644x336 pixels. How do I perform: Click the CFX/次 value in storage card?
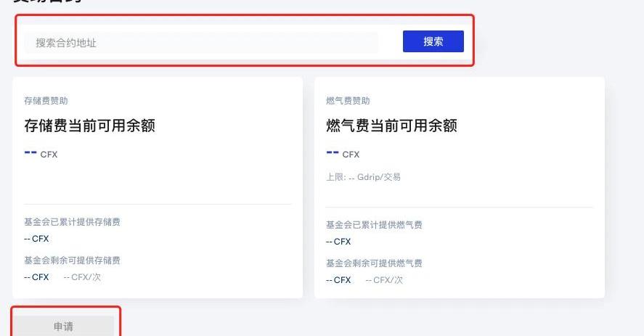pos(82,277)
